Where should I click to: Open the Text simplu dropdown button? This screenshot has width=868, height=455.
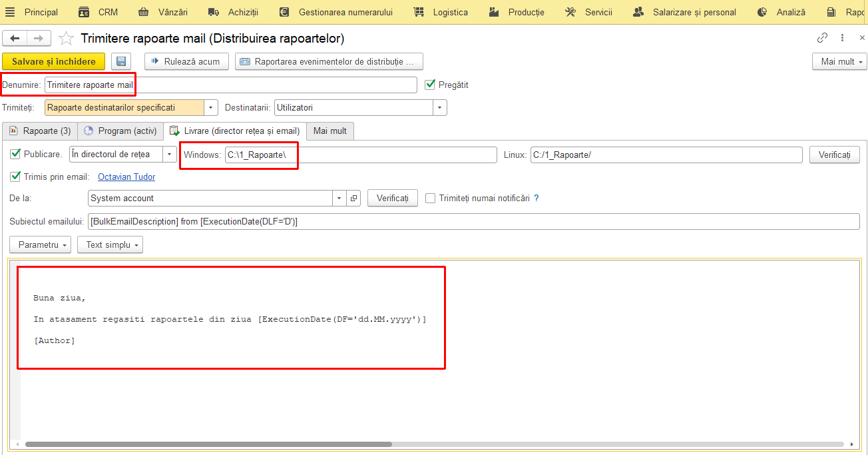110,244
